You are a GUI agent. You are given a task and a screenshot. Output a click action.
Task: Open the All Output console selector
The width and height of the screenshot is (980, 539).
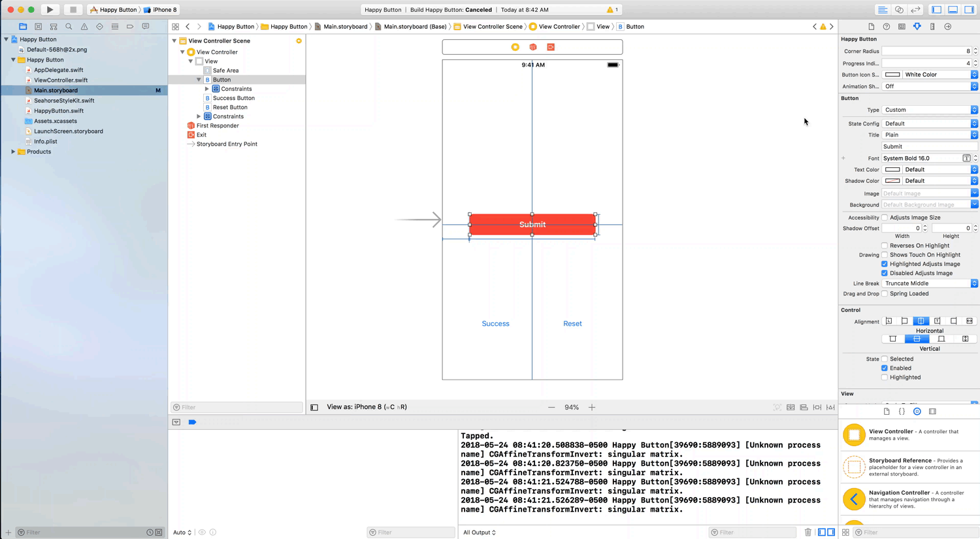pyautogui.click(x=480, y=532)
